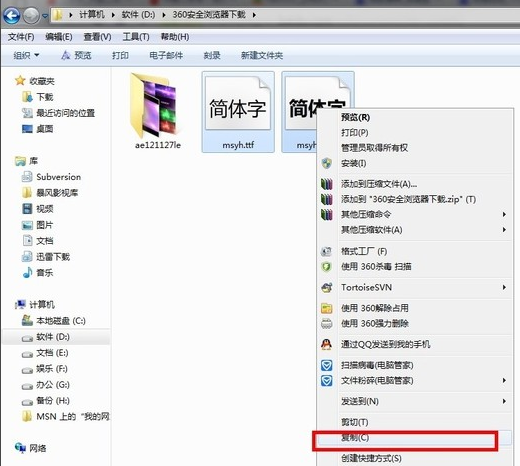Open 办公 (G:) drive
This screenshot has width=520, height=466.
[46, 385]
